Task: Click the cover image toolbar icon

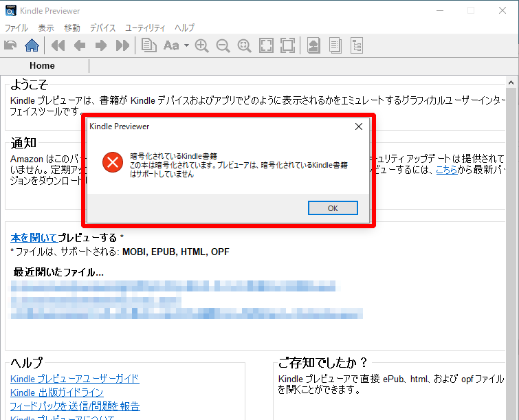Action: pos(313,45)
